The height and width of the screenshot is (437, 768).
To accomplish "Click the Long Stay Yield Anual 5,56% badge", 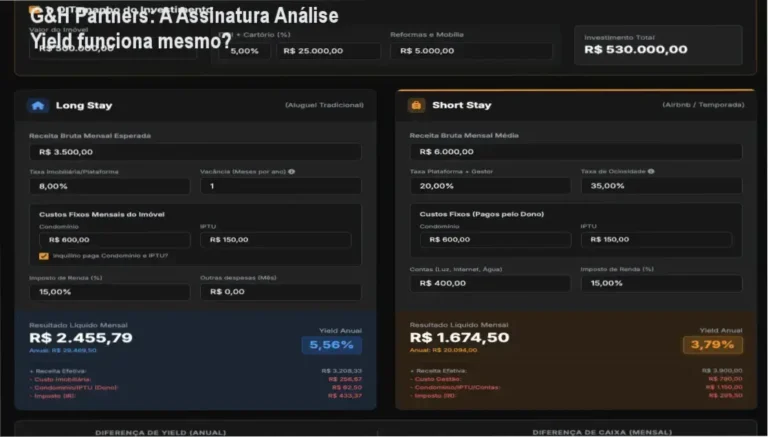I will pos(332,345).
